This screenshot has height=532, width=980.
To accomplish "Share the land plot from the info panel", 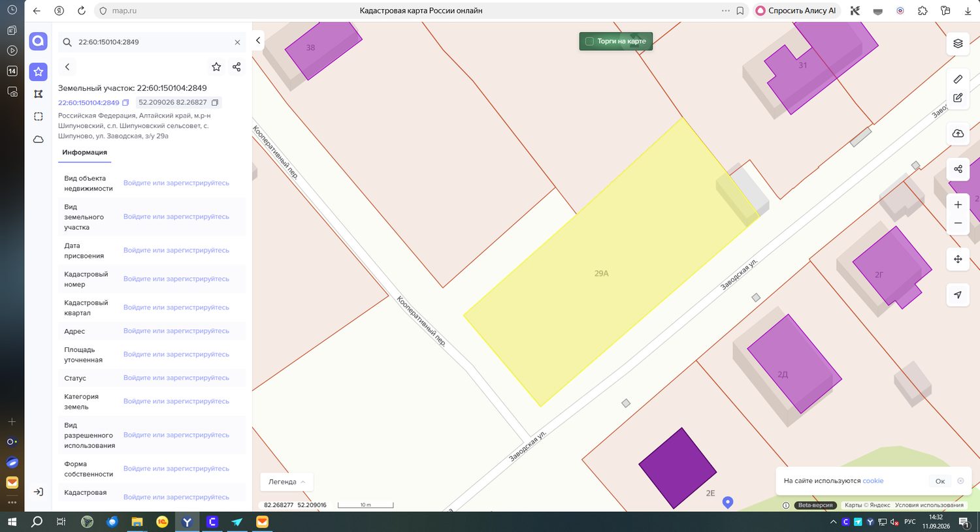I will point(237,67).
